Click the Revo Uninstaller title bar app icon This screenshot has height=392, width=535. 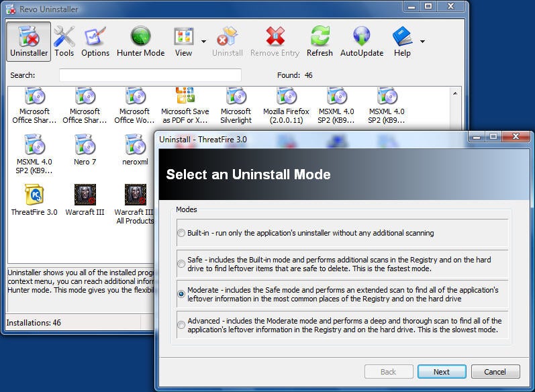point(11,9)
